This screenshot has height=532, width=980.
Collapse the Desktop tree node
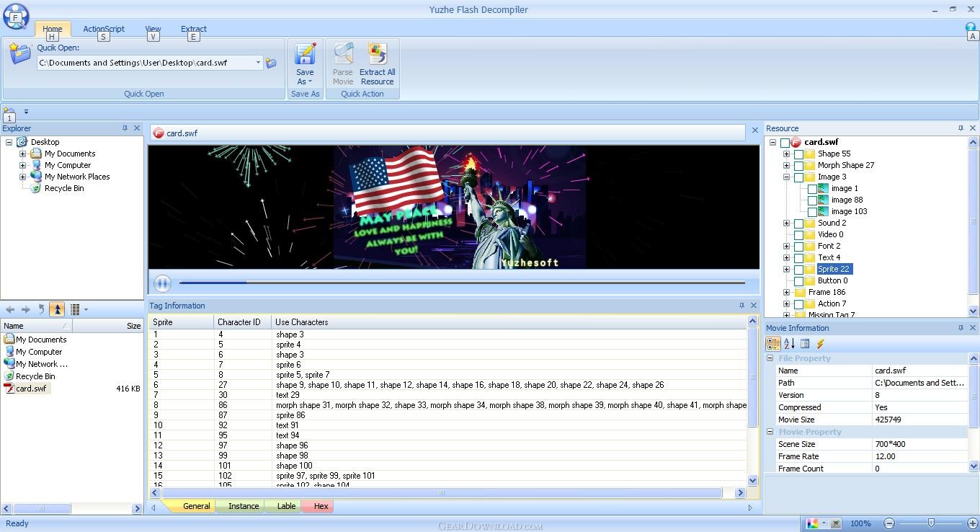9,142
